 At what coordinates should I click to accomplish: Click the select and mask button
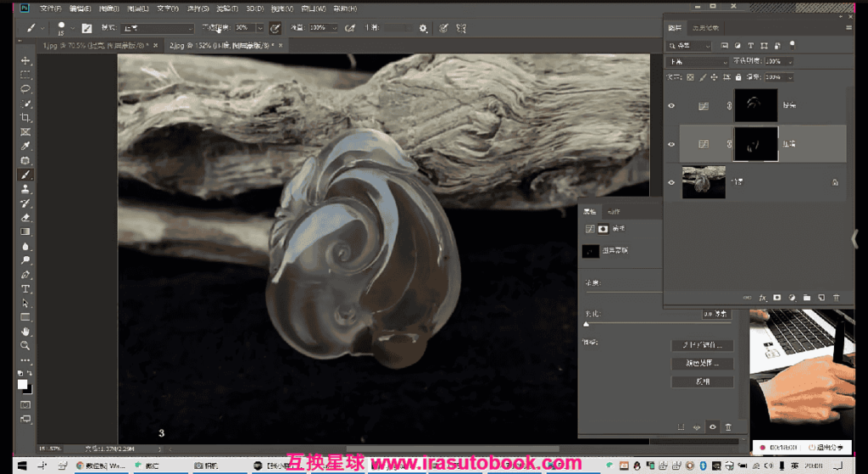[702, 345]
